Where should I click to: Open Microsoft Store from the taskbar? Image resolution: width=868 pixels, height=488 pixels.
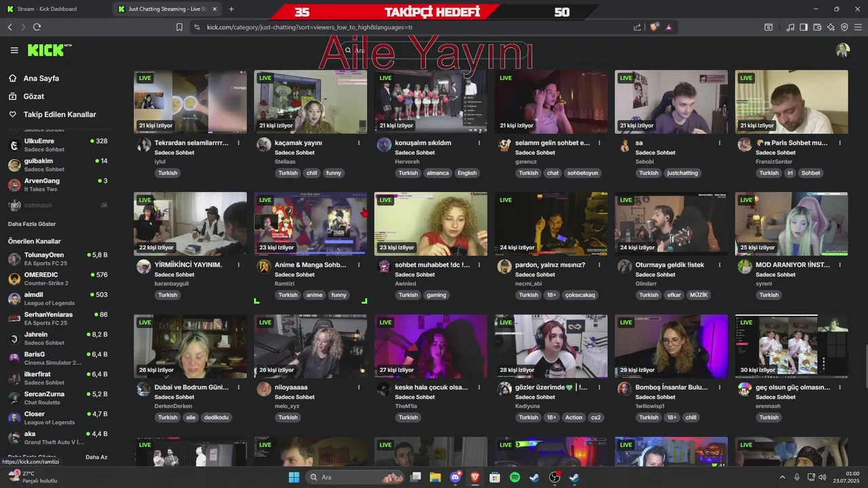pos(495,477)
